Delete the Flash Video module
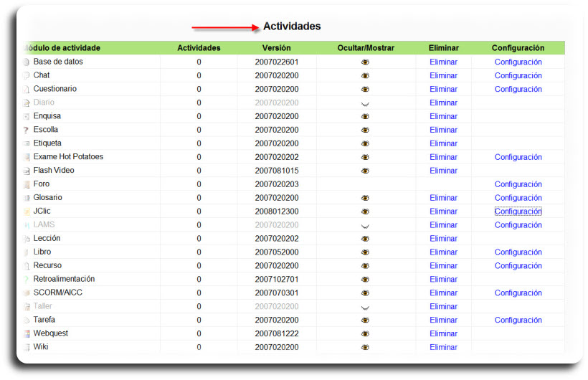The width and height of the screenshot is (588, 380). coord(443,171)
